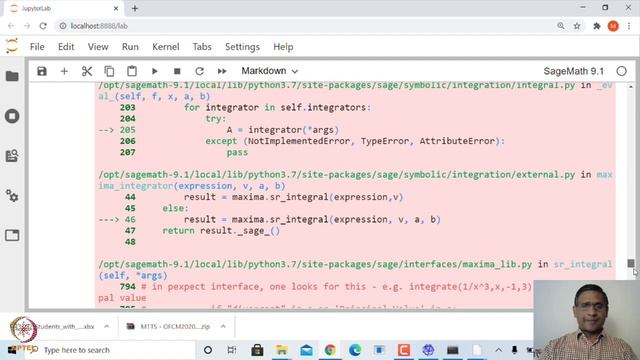
Task: Go back in the browser
Action: 11,26
